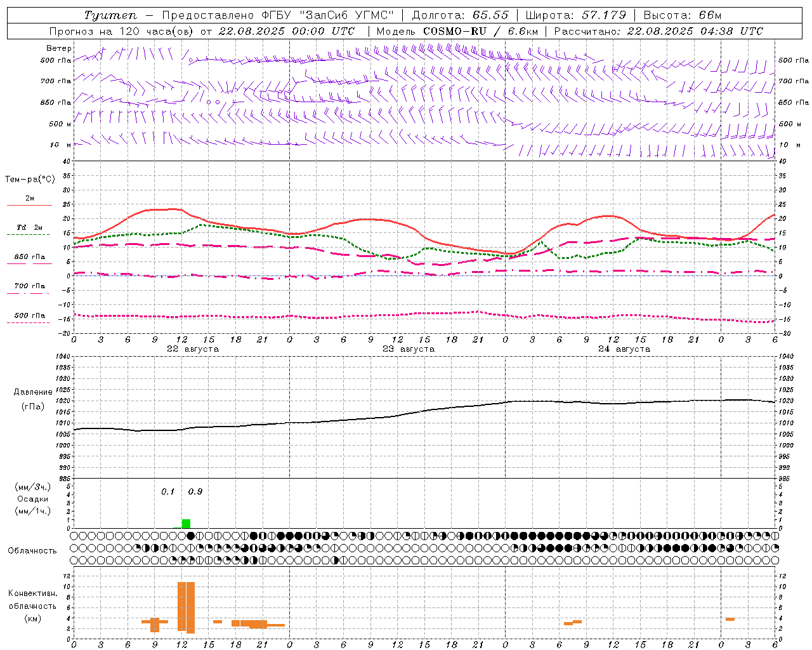812x650 pixels.
Task: Click the Широта: 57.179 value
Action: pyautogui.click(x=575, y=15)
